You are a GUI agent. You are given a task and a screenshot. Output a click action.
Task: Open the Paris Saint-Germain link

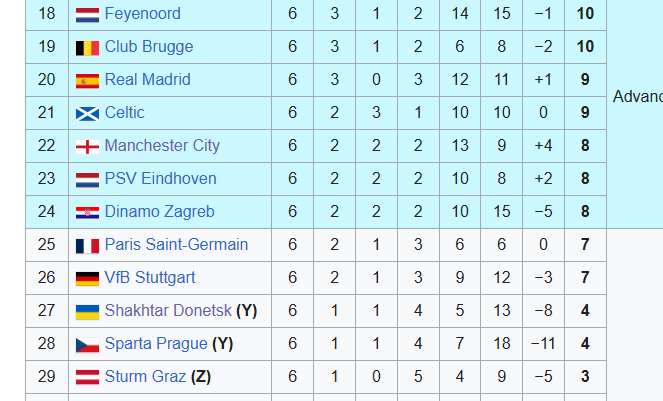176,244
